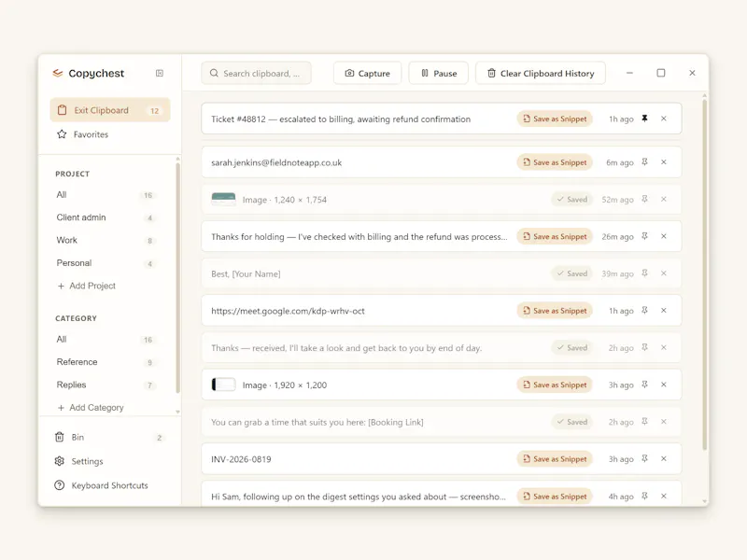Delete the Thanks — received entry
The height and width of the screenshot is (560, 747).
click(x=664, y=348)
